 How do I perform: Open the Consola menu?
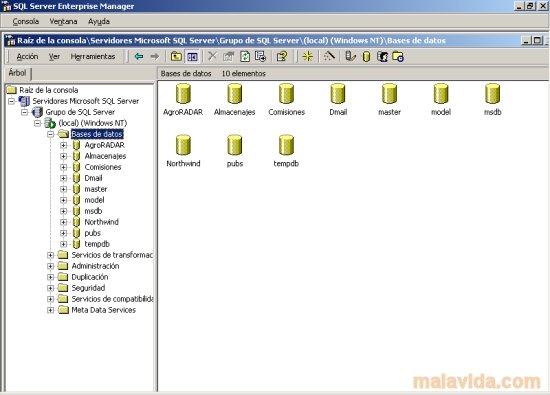26,21
